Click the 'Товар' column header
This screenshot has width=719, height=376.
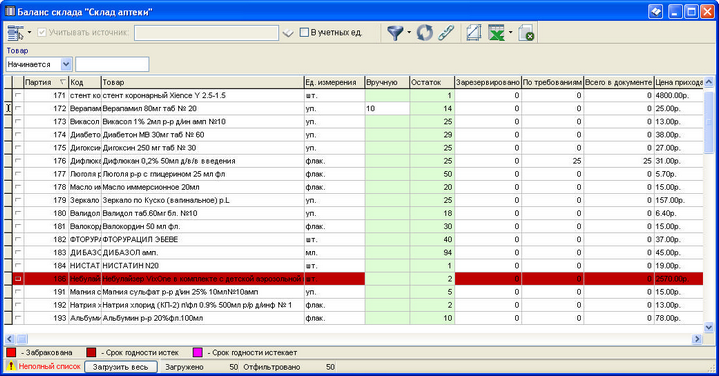202,82
